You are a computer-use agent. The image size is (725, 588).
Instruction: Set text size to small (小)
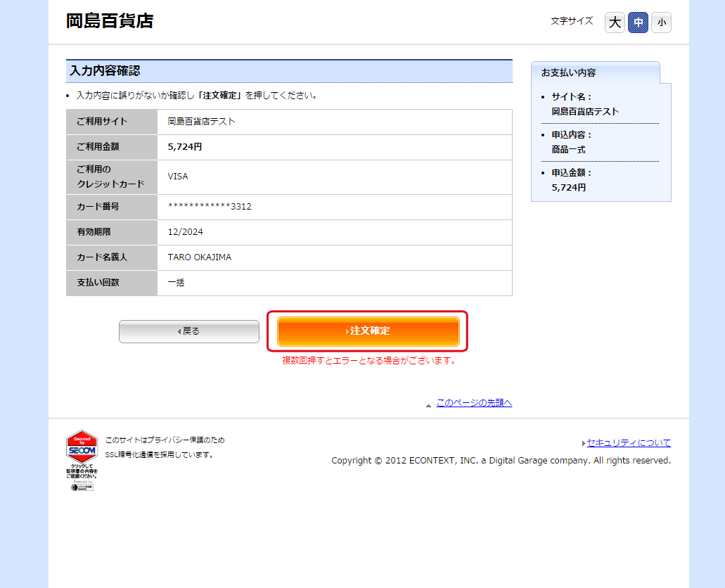click(x=661, y=23)
